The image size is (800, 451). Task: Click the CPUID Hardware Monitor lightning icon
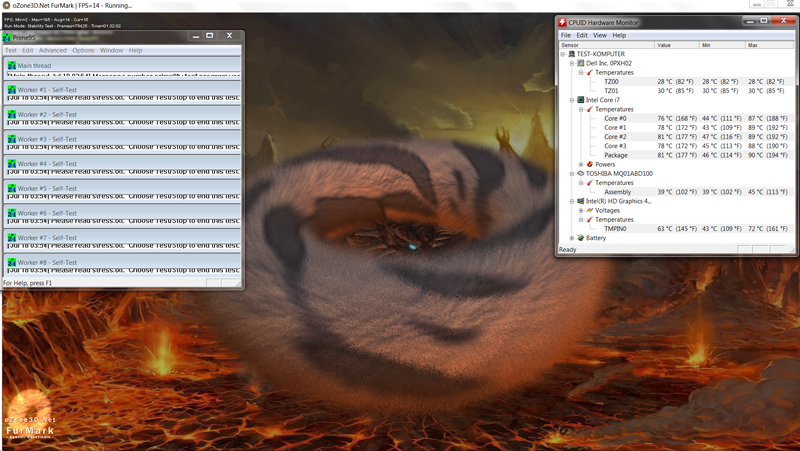click(562, 22)
